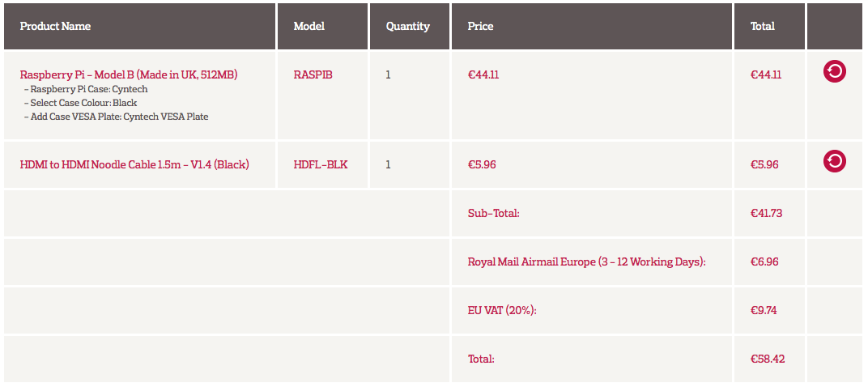Screen dimensions: 868x387
Task: Click the Model column header
Action: coord(308,26)
